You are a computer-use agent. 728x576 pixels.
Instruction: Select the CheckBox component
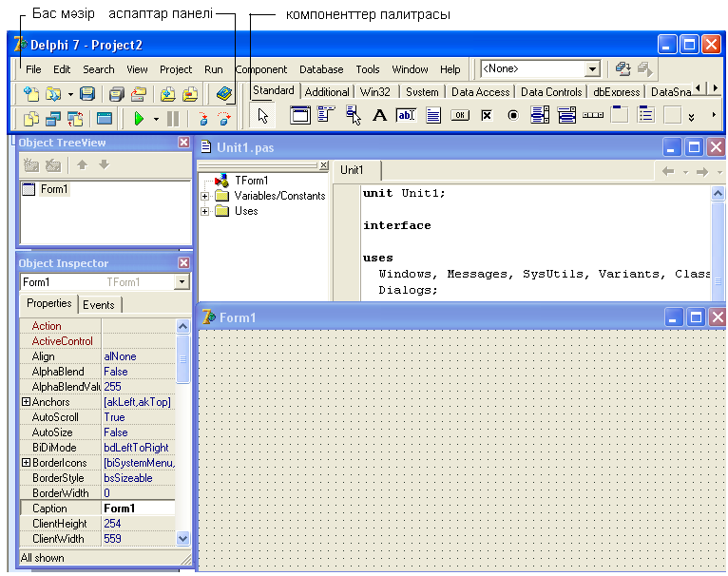point(486,115)
